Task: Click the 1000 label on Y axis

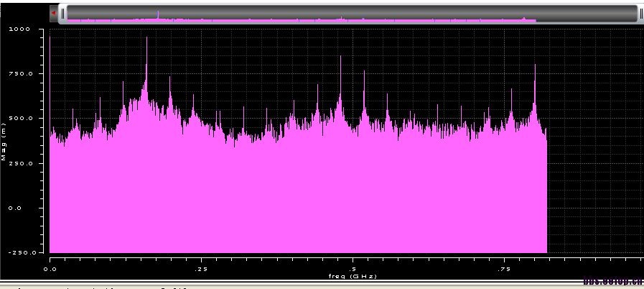Action: pyautogui.click(x=21, y=29)
